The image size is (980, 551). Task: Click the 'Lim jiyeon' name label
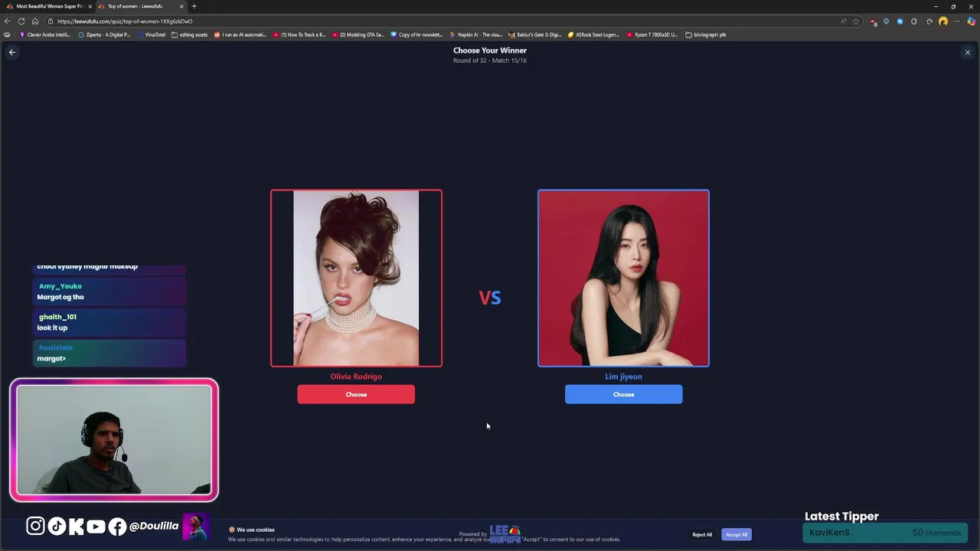click(623, 377)
